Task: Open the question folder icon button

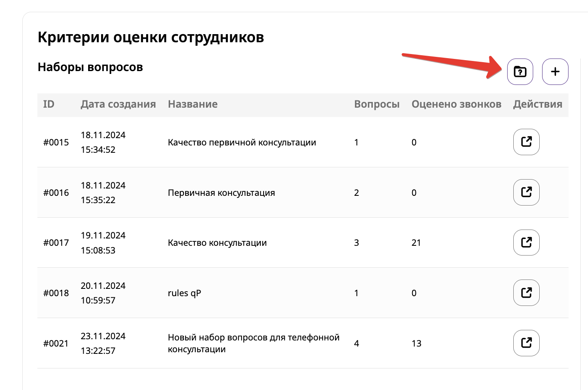Action: pos(520,72)
